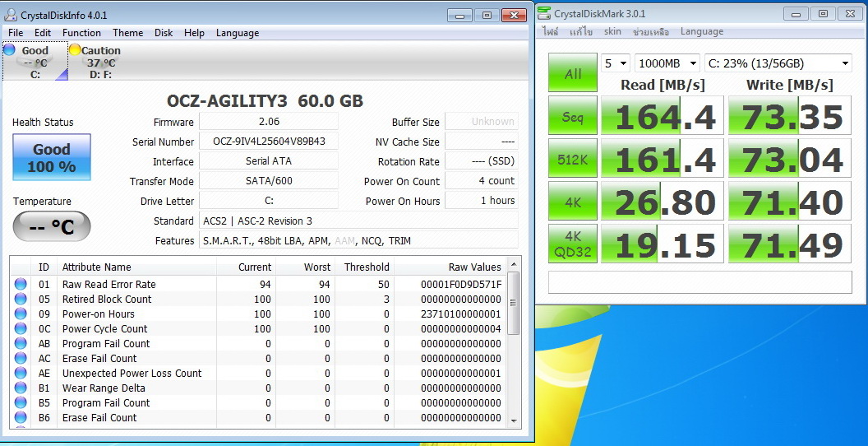Screen dimensions: 868x446
Task: Click status orb for Retired Block Count
Action: (x=21, y=300)
